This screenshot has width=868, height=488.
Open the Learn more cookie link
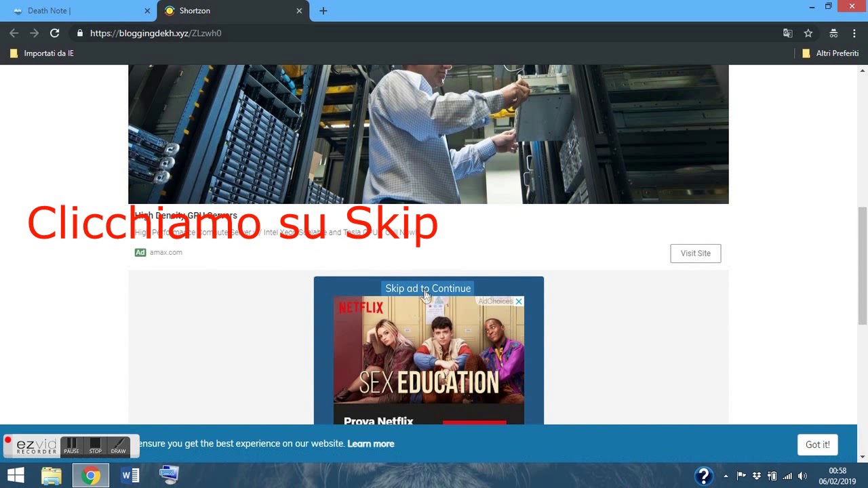pos(370,443)
